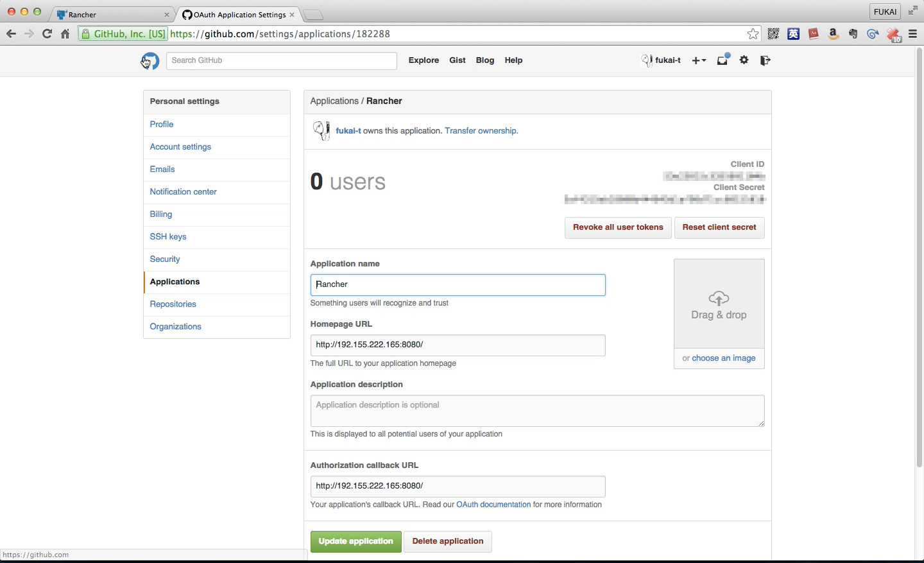Open the OAuth documentation link
Screen dimensions: 924x563
(493, 505)
